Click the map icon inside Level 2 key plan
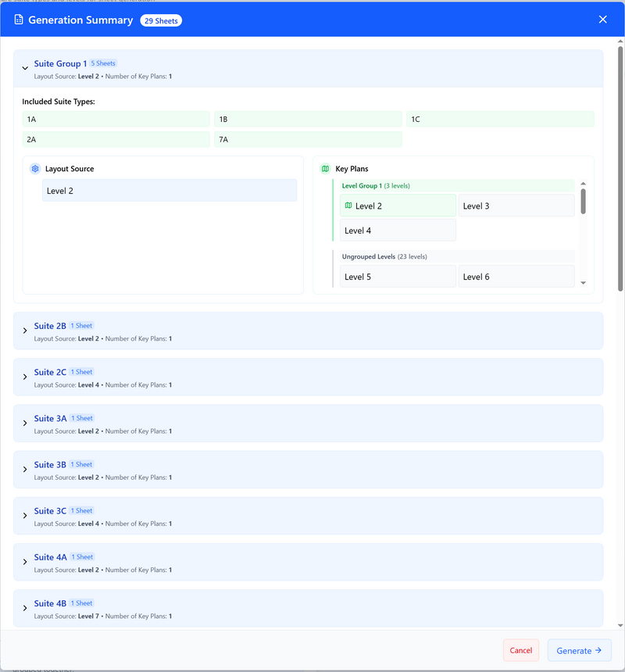Image resolution: width=625 pixels, height=672 pixels. [x=348, y=206]
